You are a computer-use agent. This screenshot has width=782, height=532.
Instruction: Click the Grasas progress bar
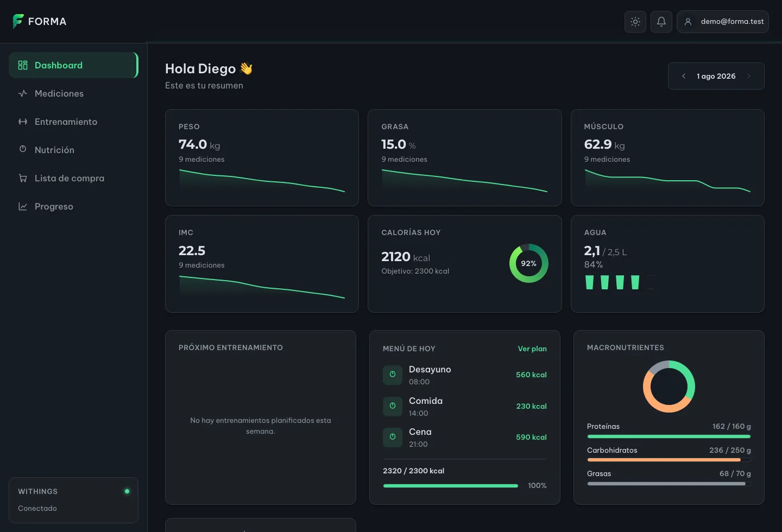pyautogui.click(x=669, y=484)
